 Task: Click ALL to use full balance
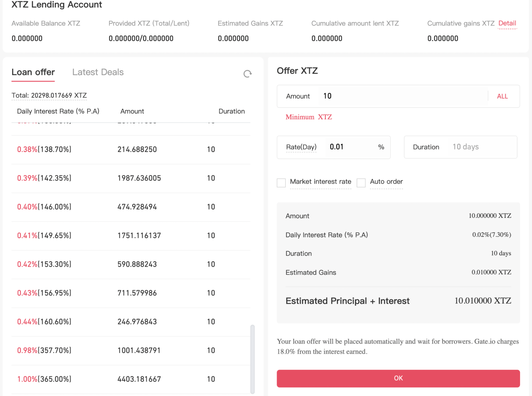click(502, 96)
